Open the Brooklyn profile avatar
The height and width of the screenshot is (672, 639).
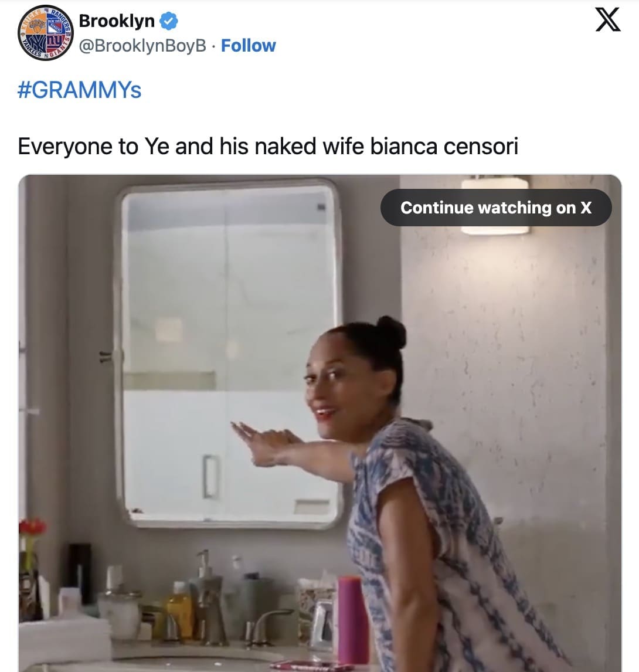tap(45, 33)
